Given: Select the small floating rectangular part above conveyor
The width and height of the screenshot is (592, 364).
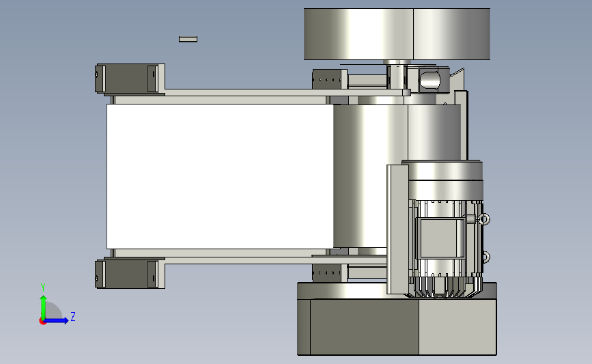Looking at the screenshot, I should (188, 40).
